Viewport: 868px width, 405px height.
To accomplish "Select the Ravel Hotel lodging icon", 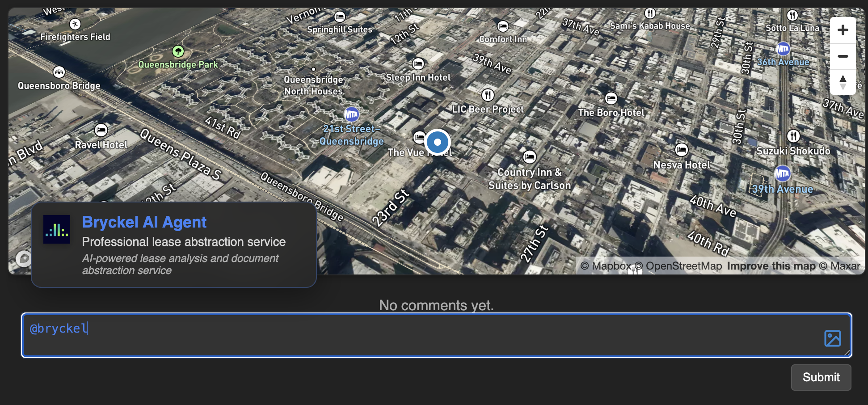I will click(x=101, y=130).
